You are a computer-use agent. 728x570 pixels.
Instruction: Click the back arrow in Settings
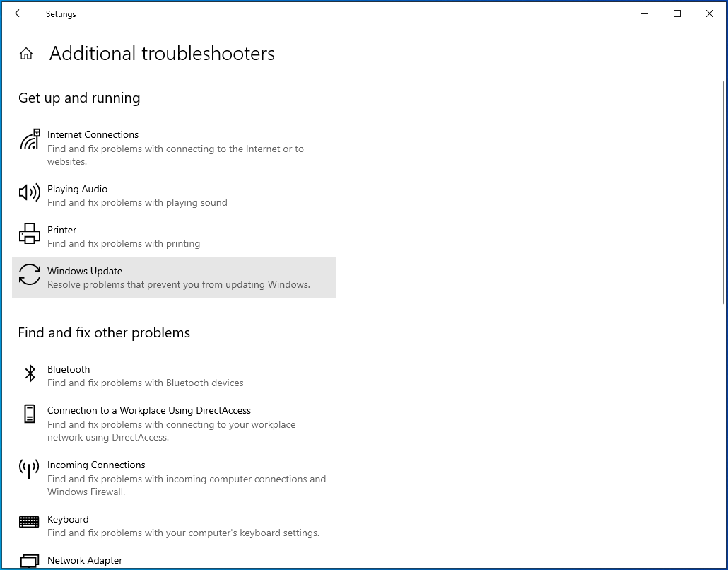point(19,13)
